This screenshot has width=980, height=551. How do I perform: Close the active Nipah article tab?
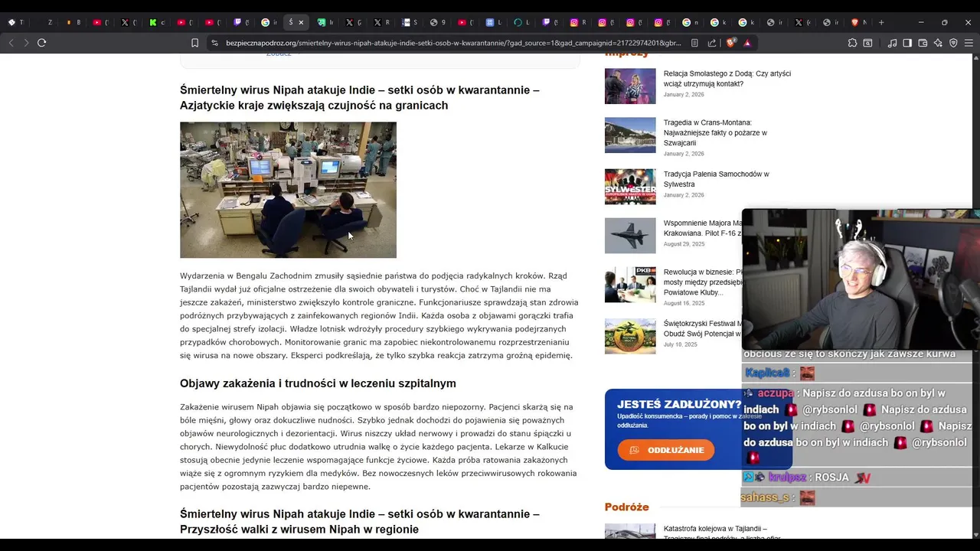pos(301,22)
